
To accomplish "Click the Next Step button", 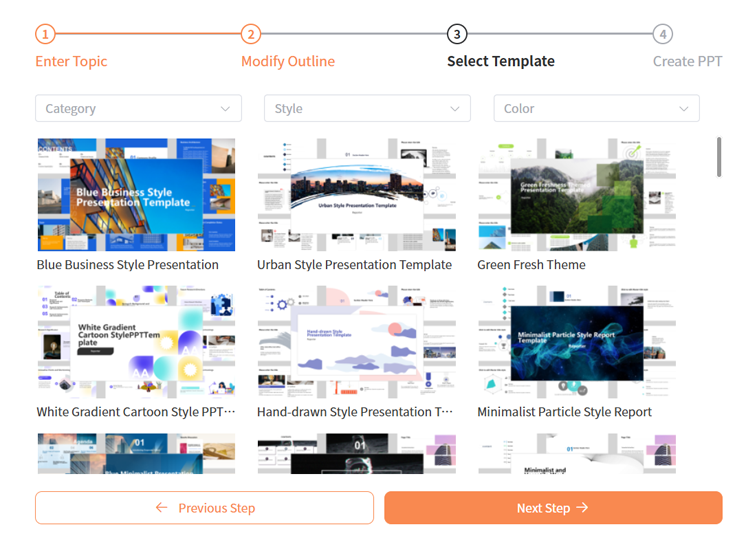I will coord(553,508).
